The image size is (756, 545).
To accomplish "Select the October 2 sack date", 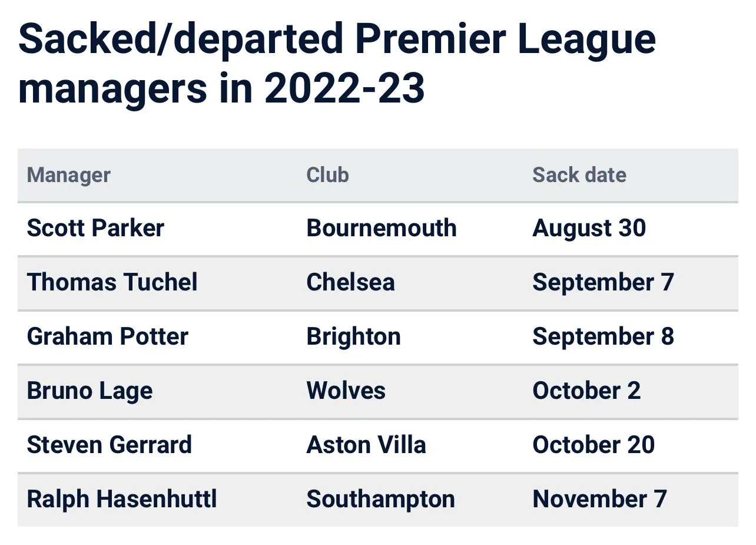I will pyautogui.click(x=586, y=391).
